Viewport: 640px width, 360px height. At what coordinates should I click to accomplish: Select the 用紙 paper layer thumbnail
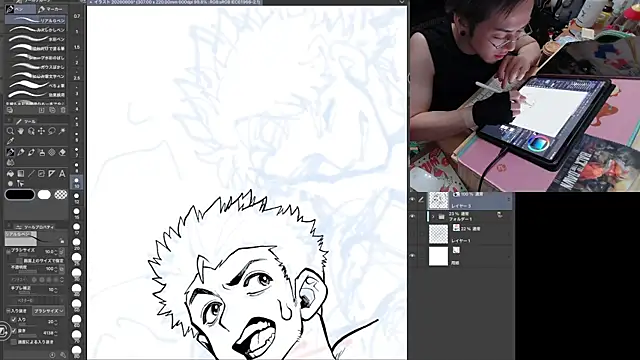438,256
